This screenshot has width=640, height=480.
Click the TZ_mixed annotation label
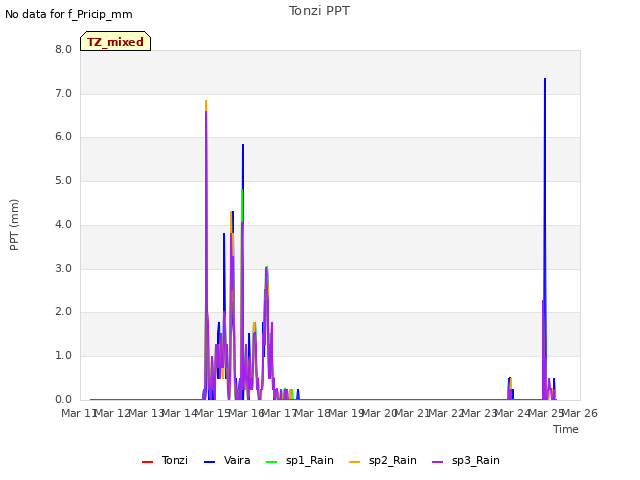tap(116, 41)
